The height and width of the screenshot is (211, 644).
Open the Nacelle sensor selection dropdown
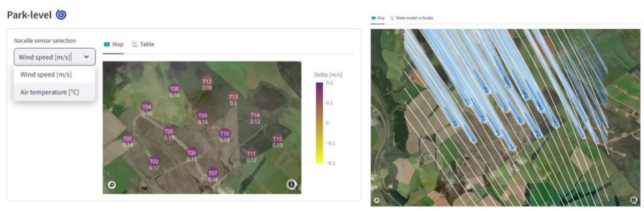tap(55, 57)
